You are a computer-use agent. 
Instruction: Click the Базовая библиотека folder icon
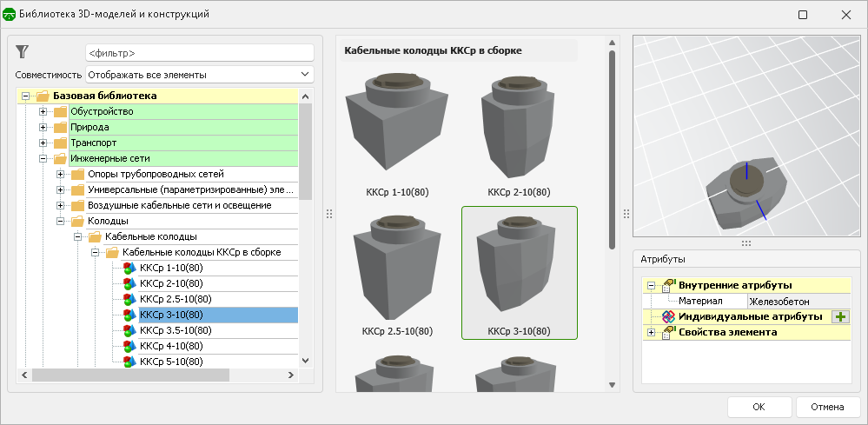[x=42, y=96]
